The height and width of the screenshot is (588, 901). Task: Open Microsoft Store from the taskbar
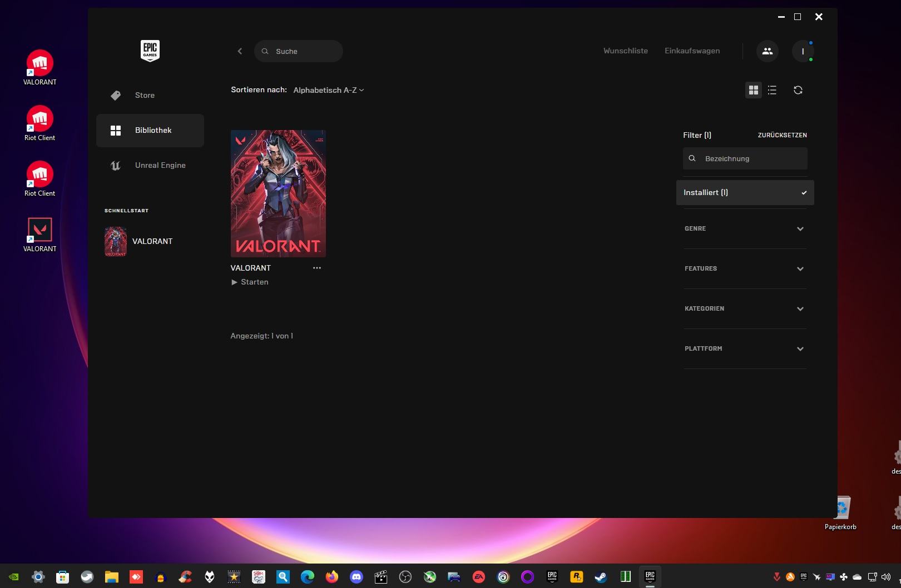pos(62,577)
